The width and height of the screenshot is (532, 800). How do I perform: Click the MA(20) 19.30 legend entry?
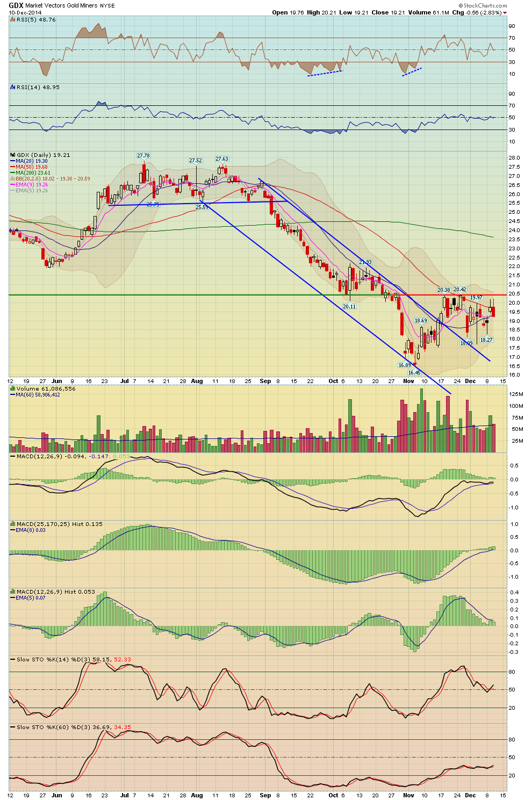[29, 161]
